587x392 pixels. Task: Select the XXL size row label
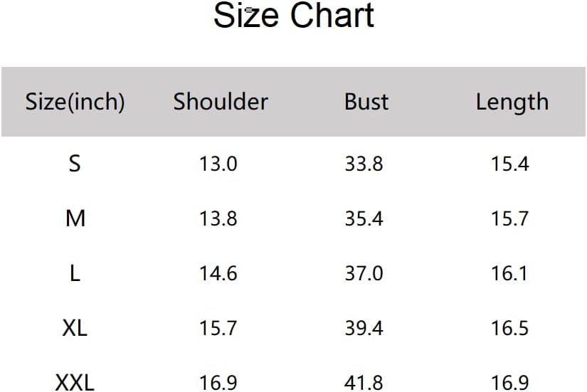point(75,383)
